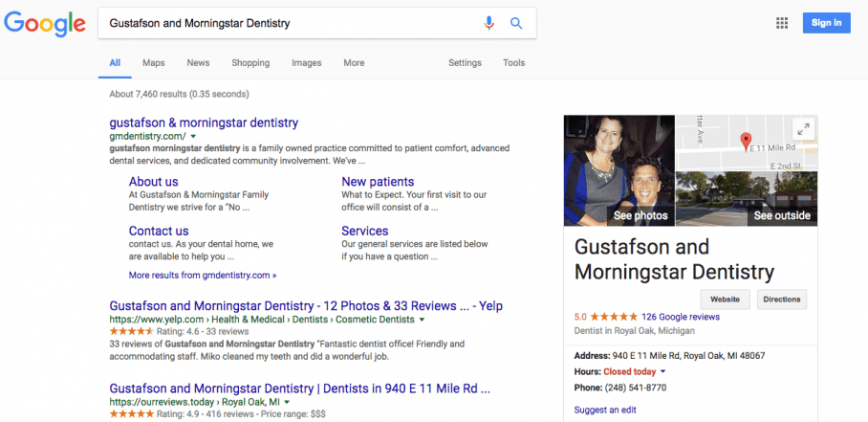This screenshot has width=868, height=422.
Task: Expand gmdentistry.com URL dropdown arrow
Action: (193, 136)
